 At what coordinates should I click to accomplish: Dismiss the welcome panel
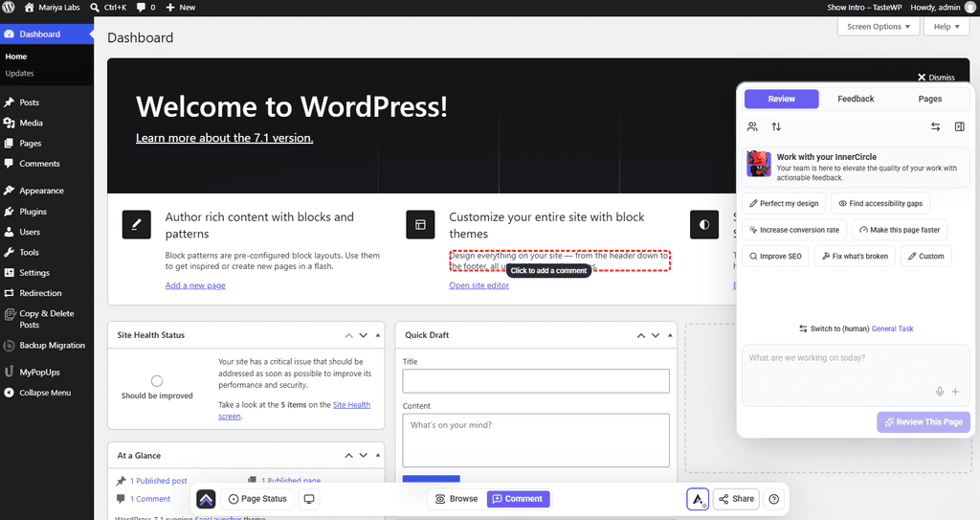point(936,78)
